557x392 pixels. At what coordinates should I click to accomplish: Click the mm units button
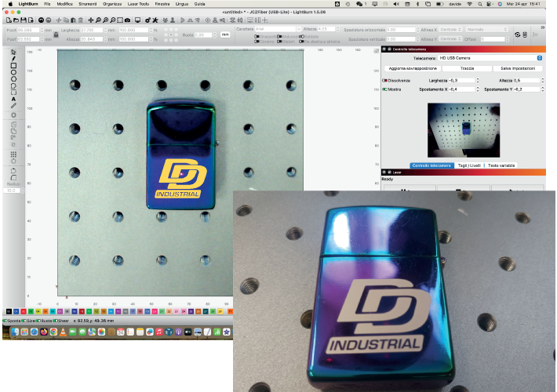click(x=225, y=34)
